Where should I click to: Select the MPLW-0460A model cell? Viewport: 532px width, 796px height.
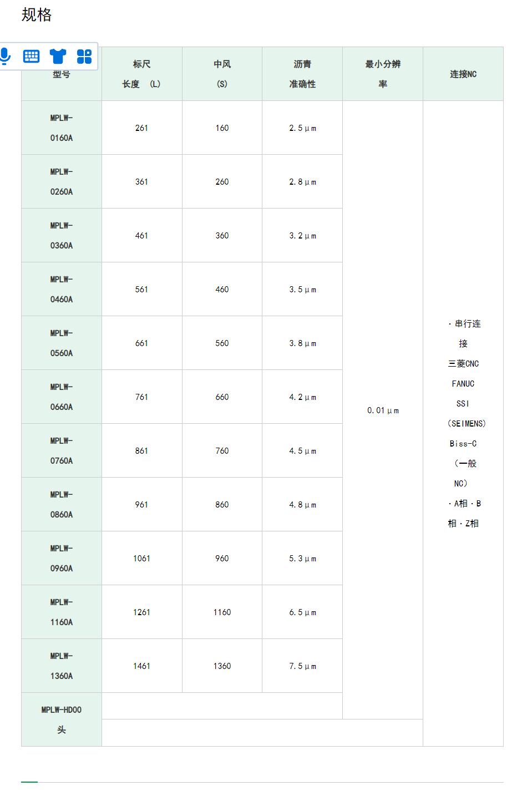click(x=62, y=289)
